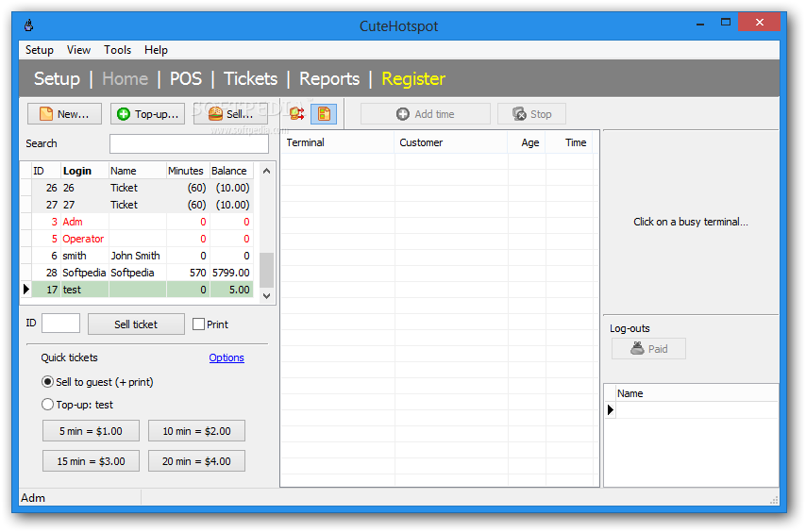
Task: Maximize the CuteHotspot window
Action: (x=725, y=22)
